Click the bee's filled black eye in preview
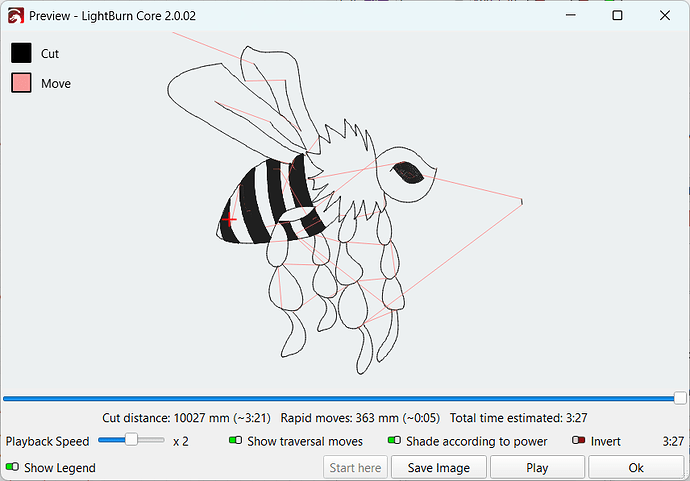This screenshot has height=481, width=690. point(409,171)
